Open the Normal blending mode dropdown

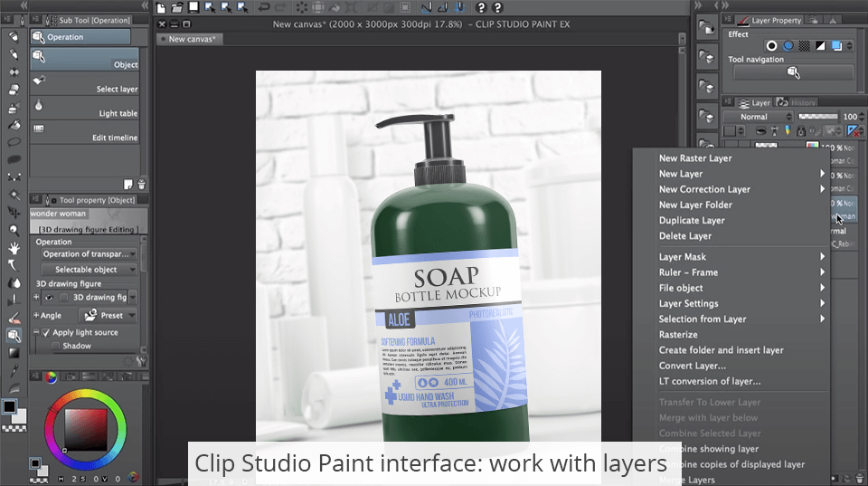pyautogui.click(x=759, y=117)
